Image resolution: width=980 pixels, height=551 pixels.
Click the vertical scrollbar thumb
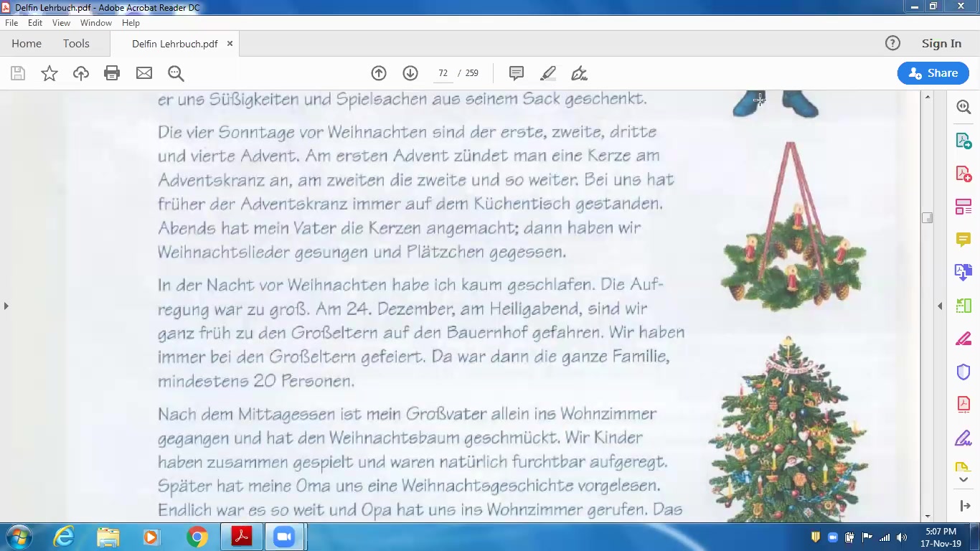927,218
